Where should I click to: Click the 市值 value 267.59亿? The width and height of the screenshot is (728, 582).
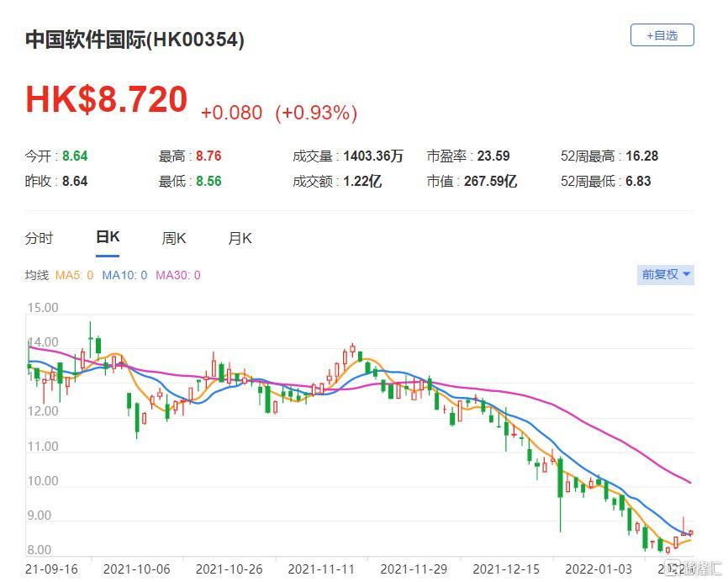(490, 181)
